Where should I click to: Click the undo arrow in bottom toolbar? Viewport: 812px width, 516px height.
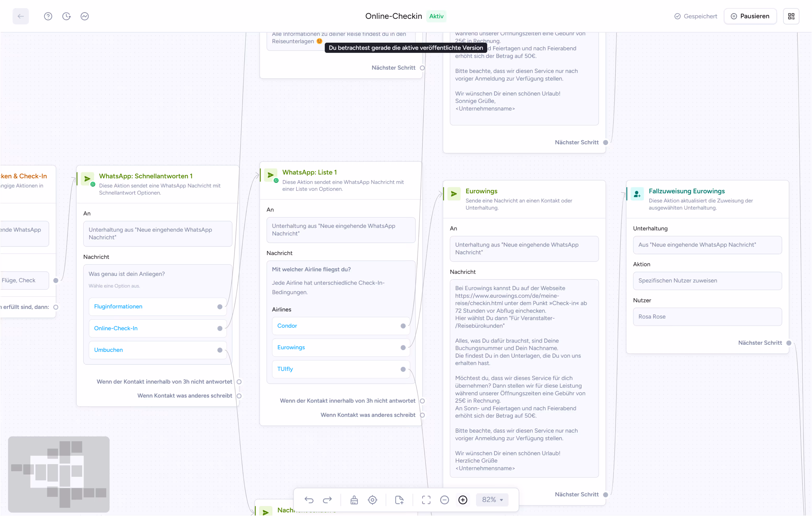coord(309,500)
